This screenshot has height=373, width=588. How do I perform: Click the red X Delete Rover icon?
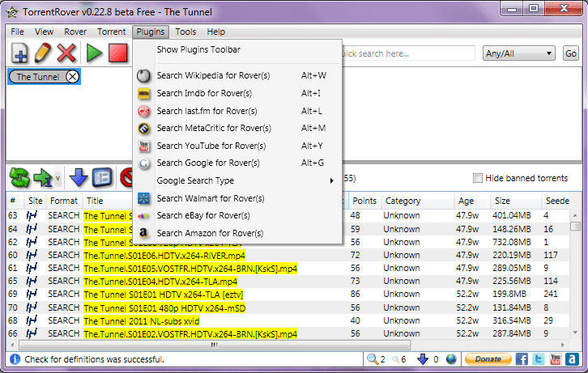66,53
